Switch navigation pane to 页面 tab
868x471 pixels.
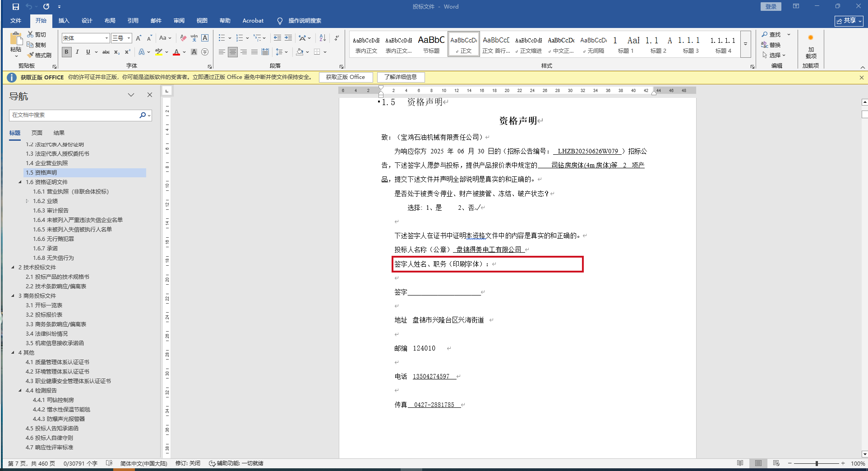[x=37, y=133]
